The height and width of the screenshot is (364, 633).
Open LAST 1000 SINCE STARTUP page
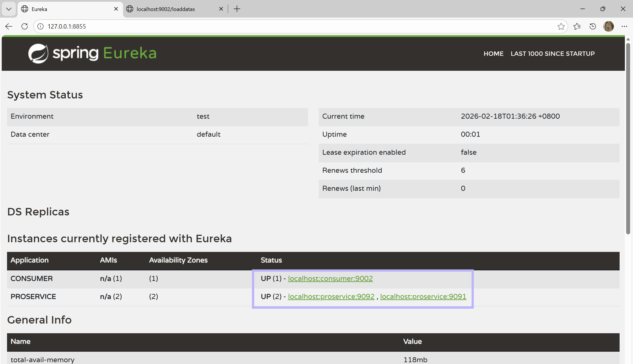553,53
